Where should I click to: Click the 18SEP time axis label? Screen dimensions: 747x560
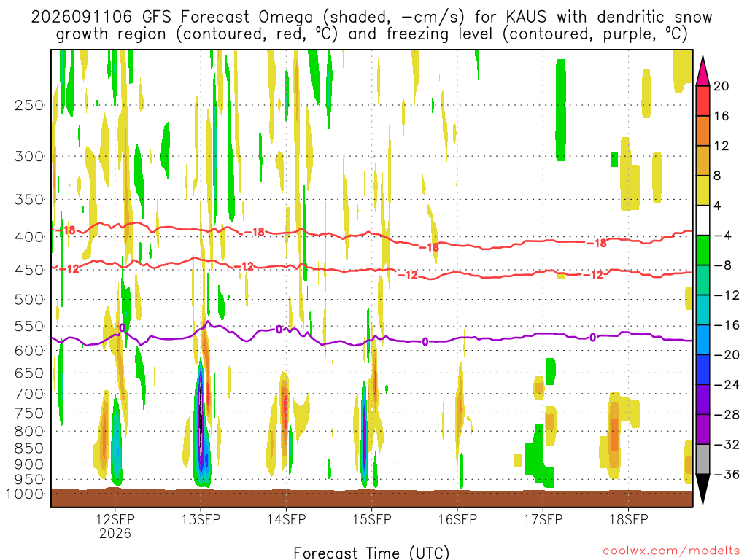pyautogui.click(x=628, y=519)
